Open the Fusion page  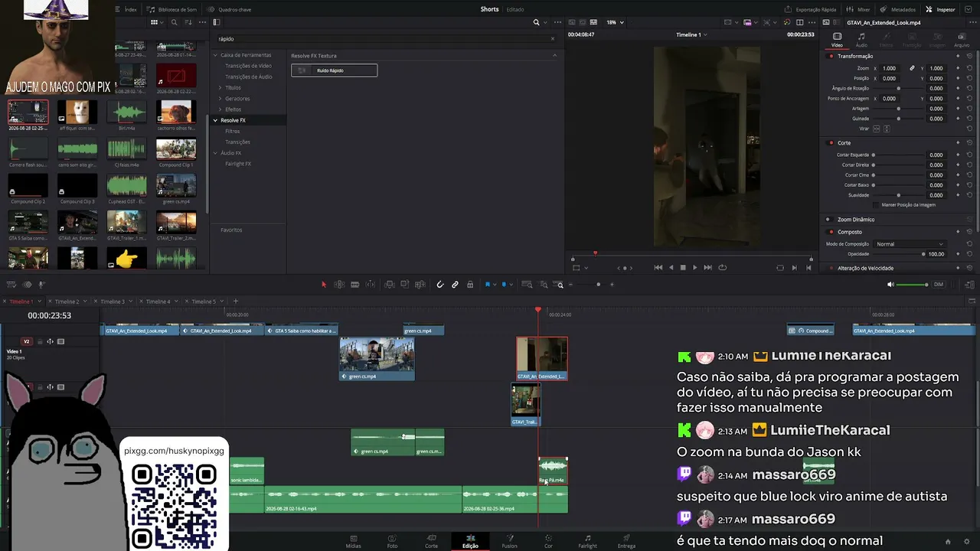tap(509, 542)
